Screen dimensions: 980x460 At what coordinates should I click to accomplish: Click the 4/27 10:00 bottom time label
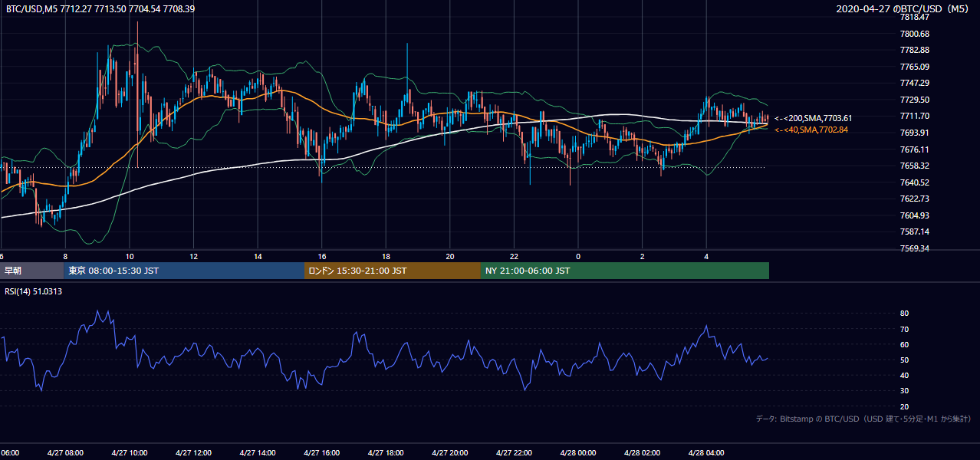(x=129, y=453)
